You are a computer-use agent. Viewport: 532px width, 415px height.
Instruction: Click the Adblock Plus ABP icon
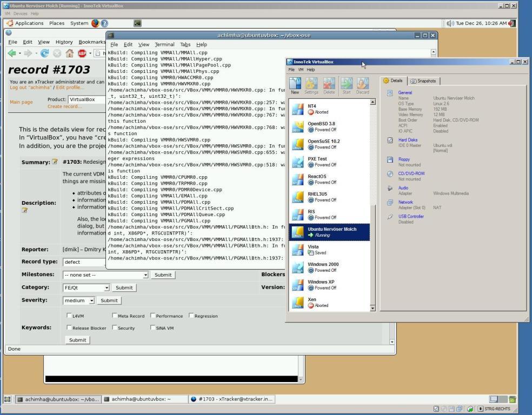[82, 53]
